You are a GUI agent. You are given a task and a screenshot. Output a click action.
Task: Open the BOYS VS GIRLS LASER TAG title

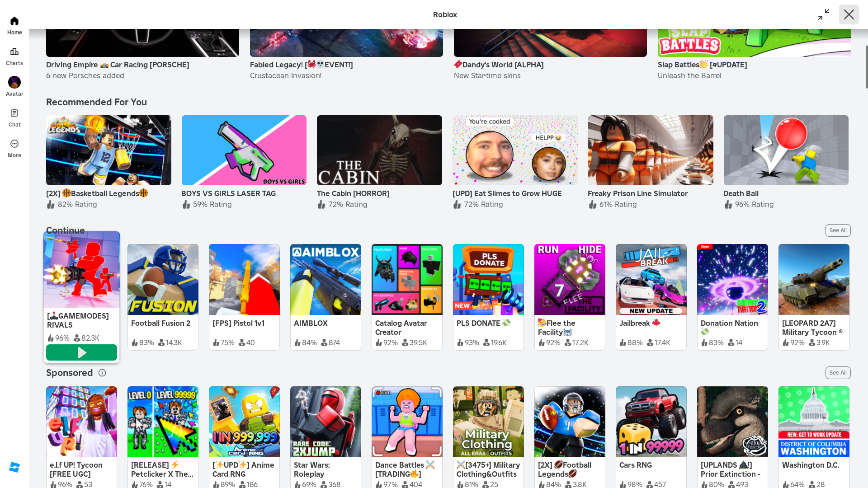click(x=228, y=193)
